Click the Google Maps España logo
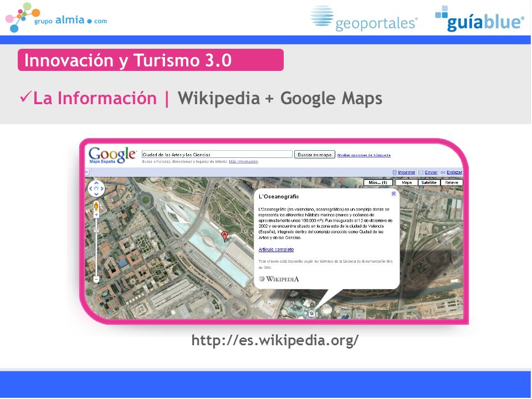Screen dimensions: 532x399 (x=112, y=155)
